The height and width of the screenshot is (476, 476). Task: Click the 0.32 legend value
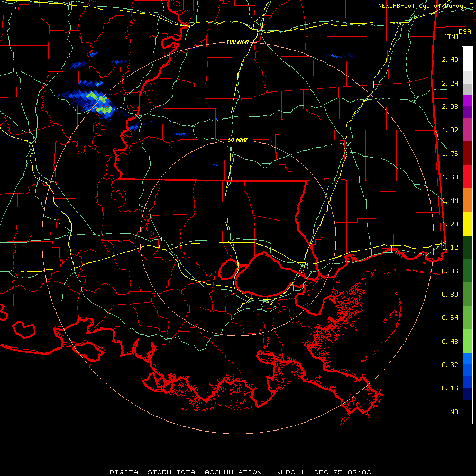point(450,365)
